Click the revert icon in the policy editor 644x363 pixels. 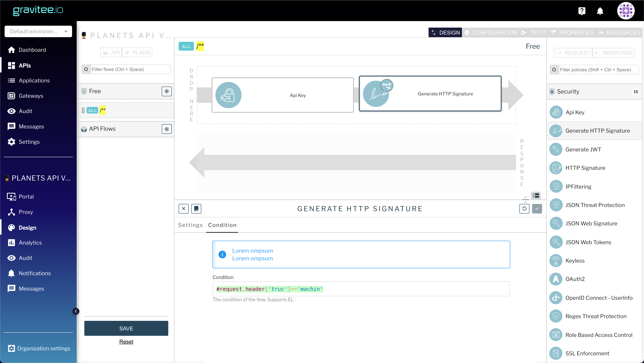[x=524, y=209]
